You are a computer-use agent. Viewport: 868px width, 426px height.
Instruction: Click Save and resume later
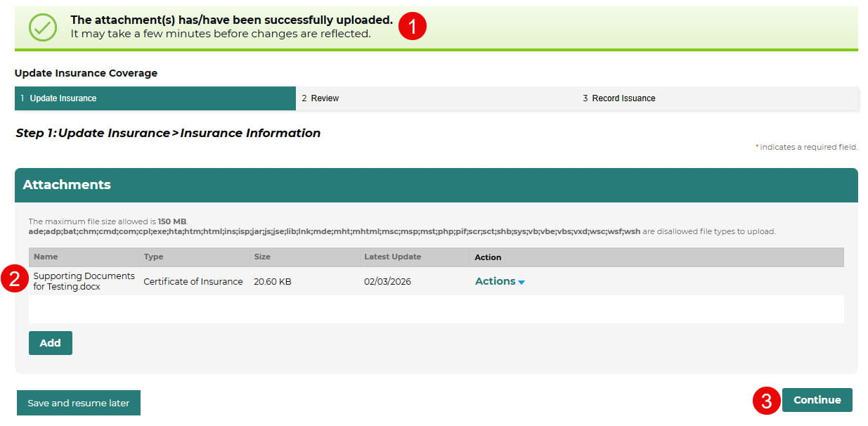(x=79, y=403)
